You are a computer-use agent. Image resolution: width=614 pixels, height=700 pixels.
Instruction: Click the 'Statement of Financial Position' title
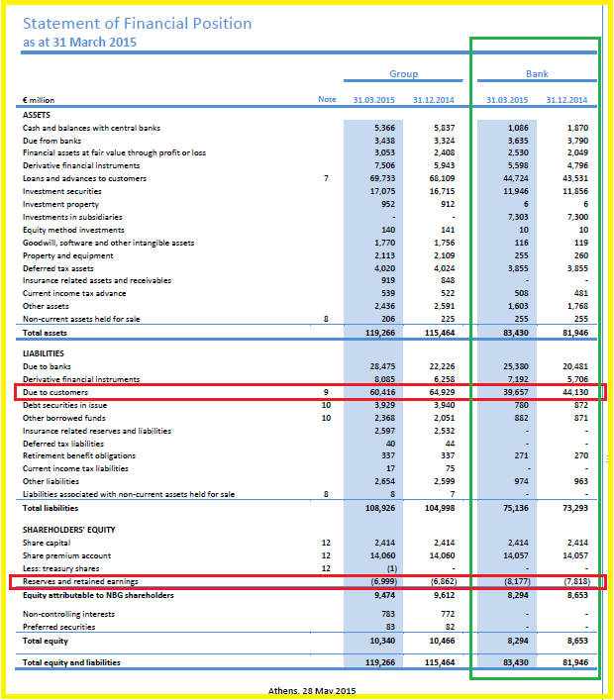coord(137,23)
